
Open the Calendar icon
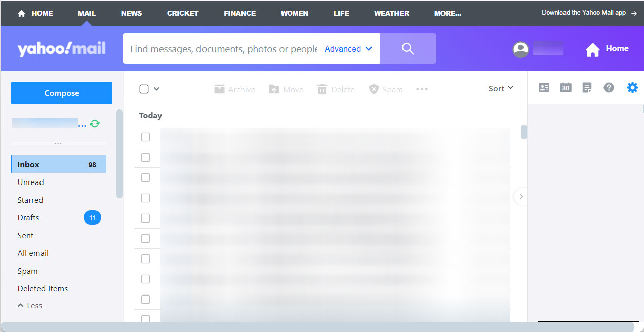pyautogui.click(x=566, y=87)
